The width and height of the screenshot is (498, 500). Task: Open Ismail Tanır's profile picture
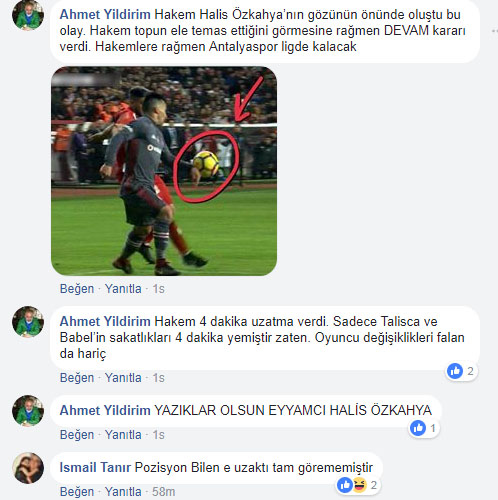point(28,468)
